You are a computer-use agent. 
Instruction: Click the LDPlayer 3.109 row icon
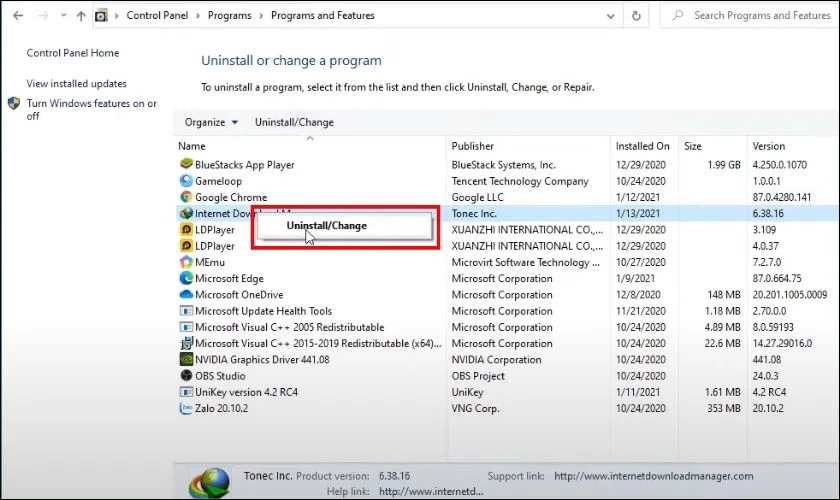(186, 229)
